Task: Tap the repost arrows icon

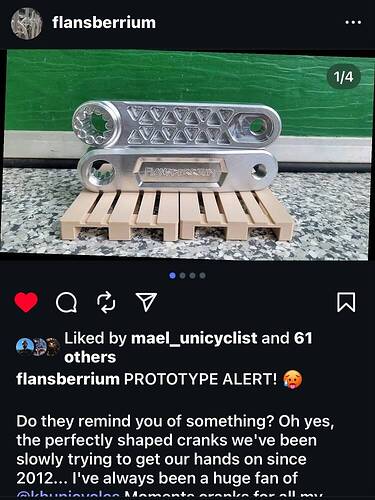Action: point(106,302)
